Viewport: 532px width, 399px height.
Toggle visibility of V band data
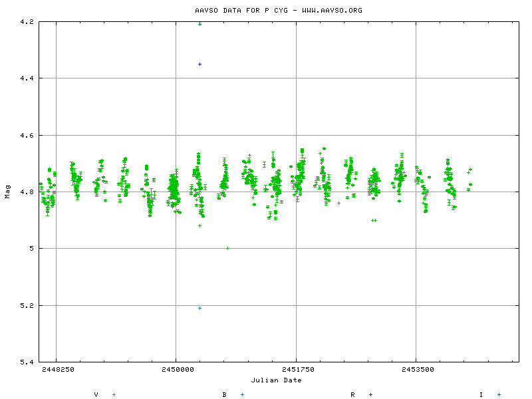[x=97, y=393]
